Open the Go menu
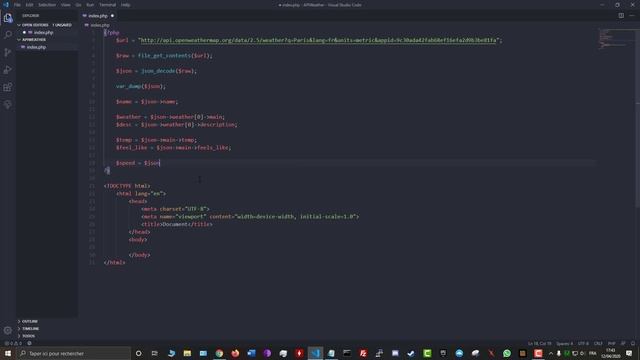 tap(78, 5)
